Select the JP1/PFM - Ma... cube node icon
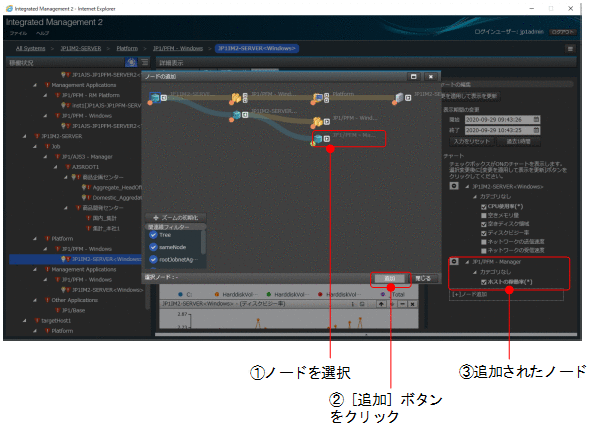 pyautogui.click(x=318, y=139)
